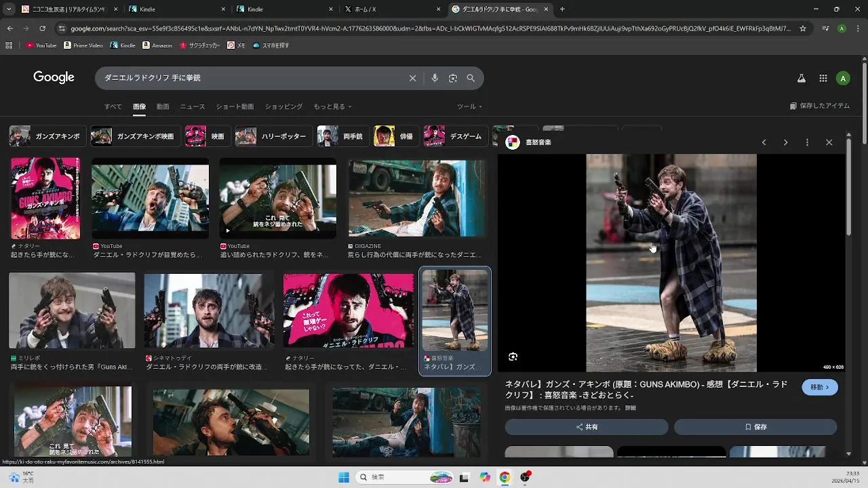The image size is (868, 488).
Task: Open シネマトゥデイ image result thumbnail
Action: [209, 310]
